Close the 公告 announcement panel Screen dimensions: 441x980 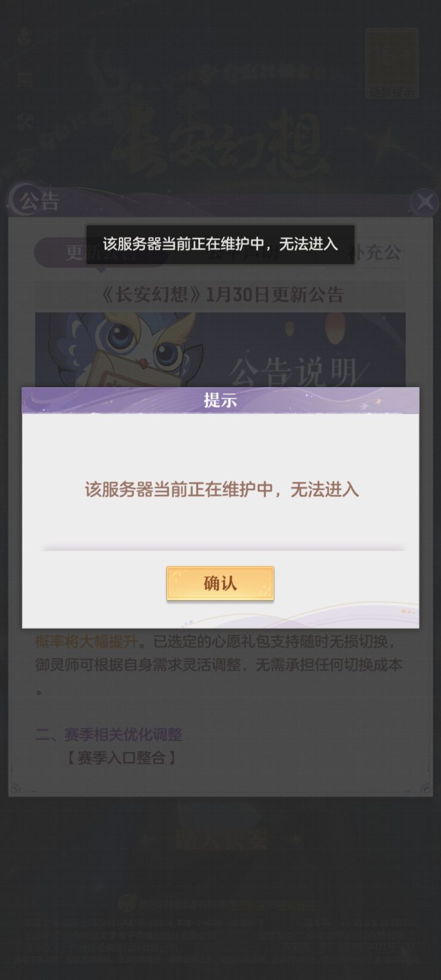coord(424,202)
